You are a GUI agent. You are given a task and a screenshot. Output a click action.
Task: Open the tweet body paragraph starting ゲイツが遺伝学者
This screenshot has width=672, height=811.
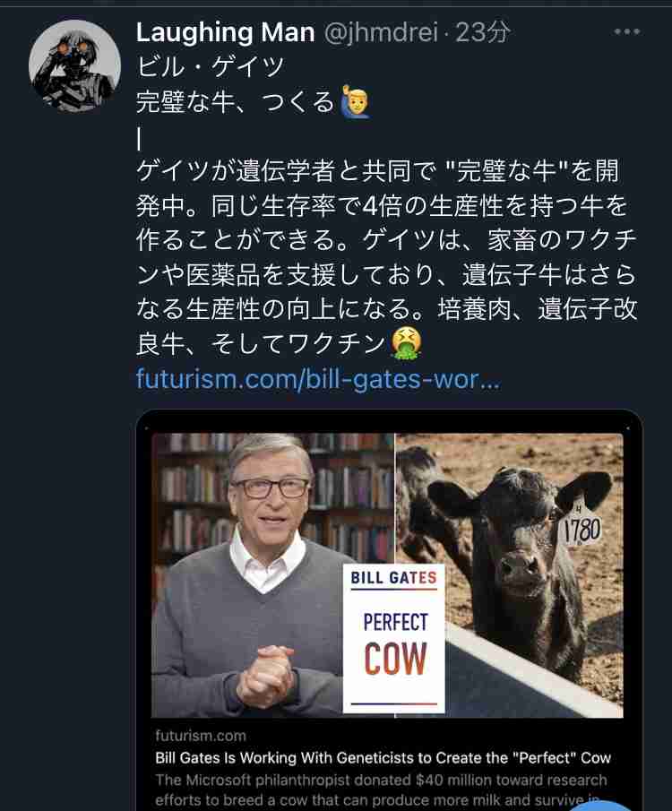point(386,257)
